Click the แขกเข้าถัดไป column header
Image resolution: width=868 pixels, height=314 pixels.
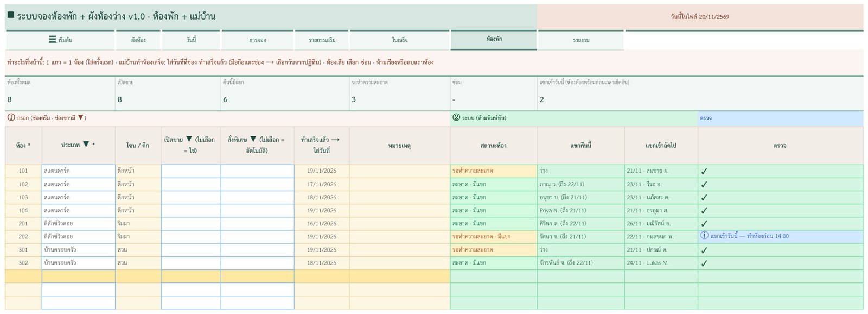pos(661,146)
